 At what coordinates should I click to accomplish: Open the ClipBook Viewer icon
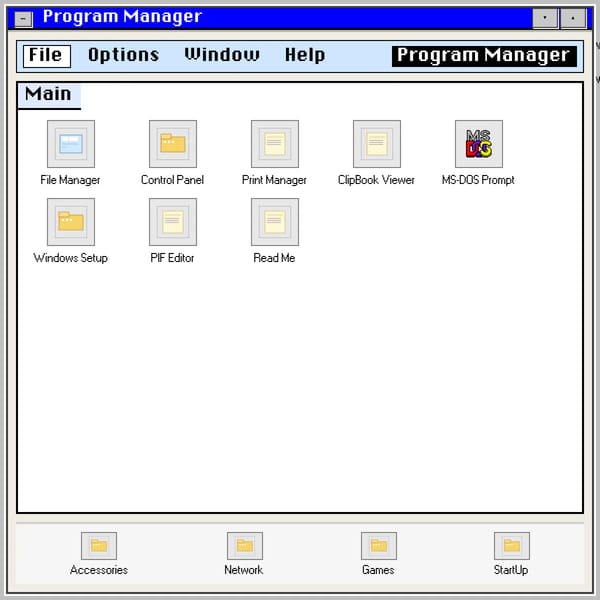[377, 144]
